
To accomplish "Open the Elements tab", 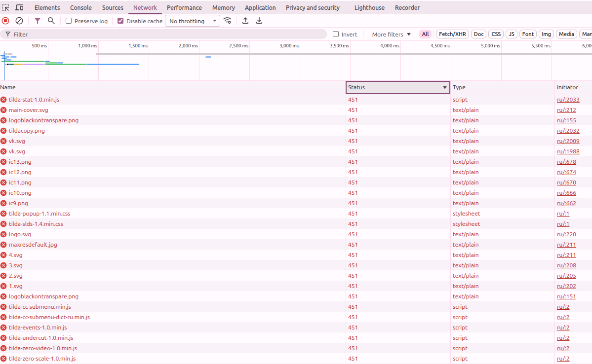I will tap(47, 7).
